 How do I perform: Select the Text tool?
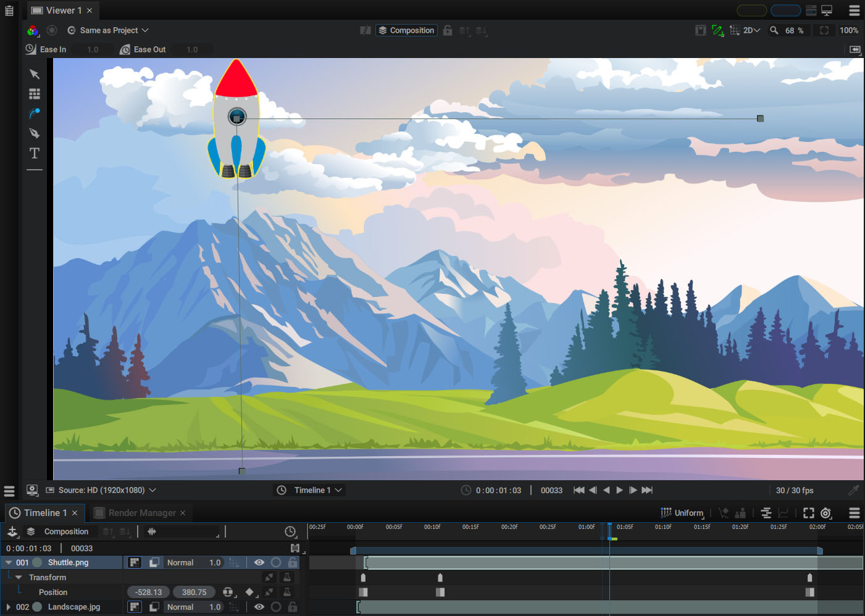[35, 153]
